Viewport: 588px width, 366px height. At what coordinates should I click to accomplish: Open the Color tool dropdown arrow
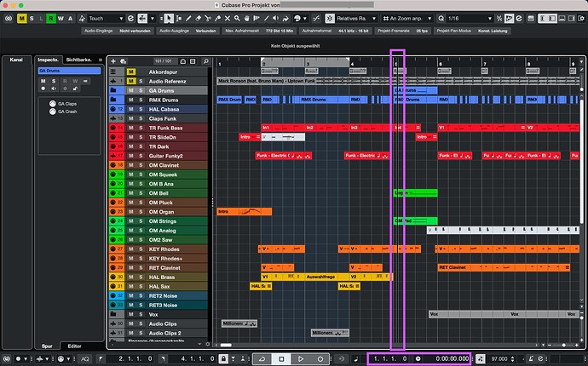coord(305,19)
